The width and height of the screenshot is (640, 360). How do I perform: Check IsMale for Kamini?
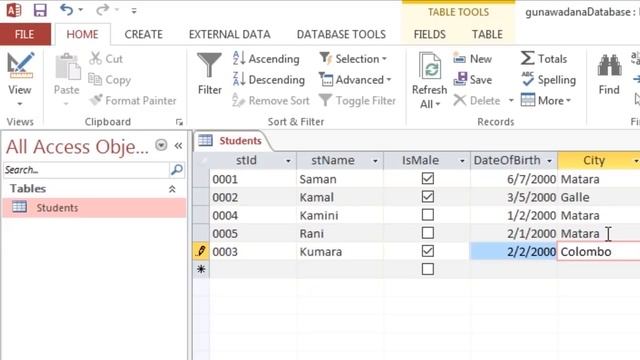[427, 215]
